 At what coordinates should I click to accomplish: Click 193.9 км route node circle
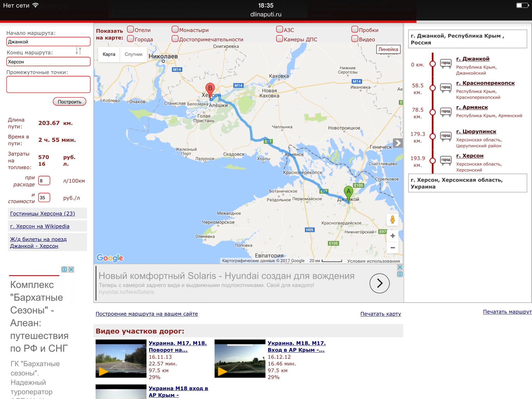coord(433,161)
